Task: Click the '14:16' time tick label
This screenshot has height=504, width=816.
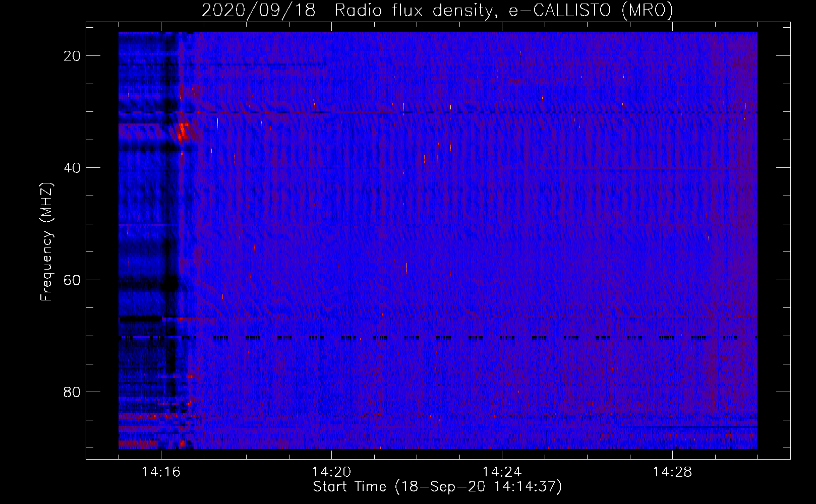Action: [x=161, y=472]
